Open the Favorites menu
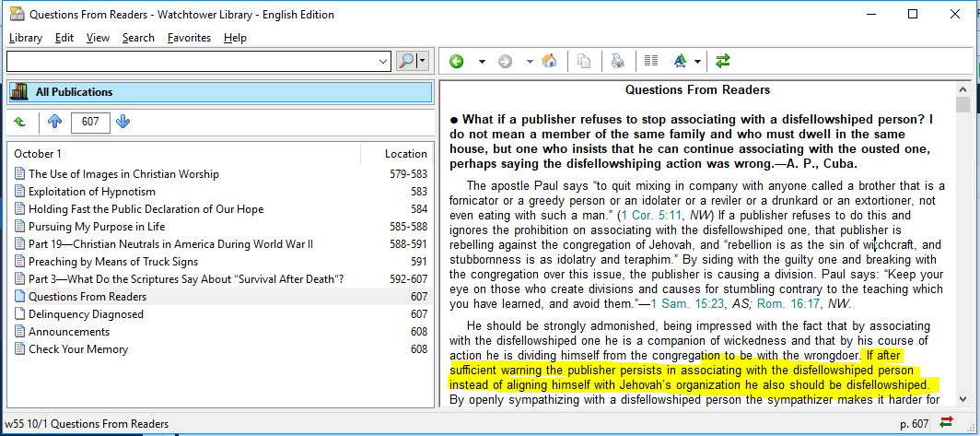 [189, 38]
